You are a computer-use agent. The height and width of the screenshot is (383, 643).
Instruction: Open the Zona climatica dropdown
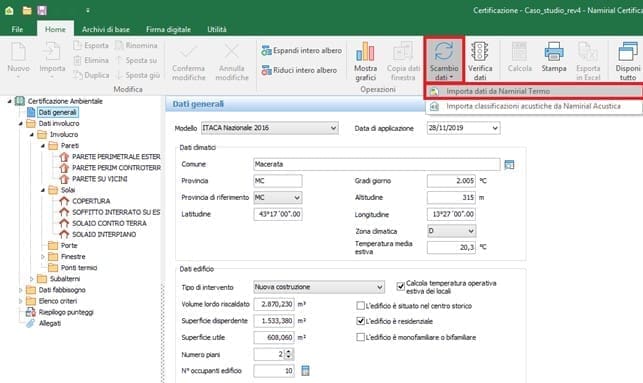[471, 231]
